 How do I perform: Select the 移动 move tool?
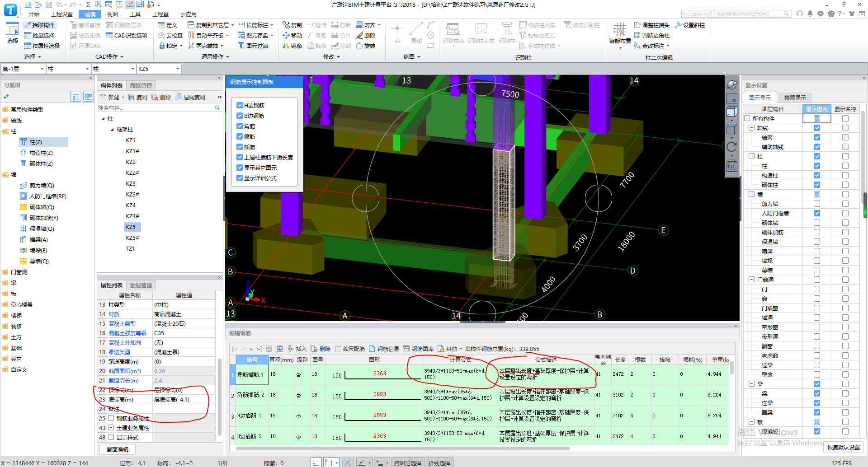(292, 35)
